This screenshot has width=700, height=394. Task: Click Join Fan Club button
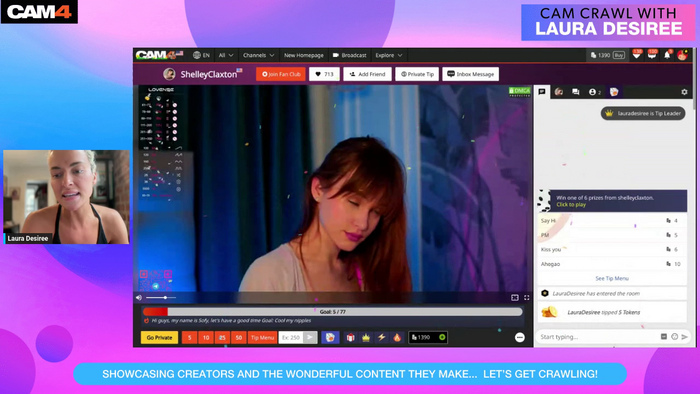coord(281,74)
